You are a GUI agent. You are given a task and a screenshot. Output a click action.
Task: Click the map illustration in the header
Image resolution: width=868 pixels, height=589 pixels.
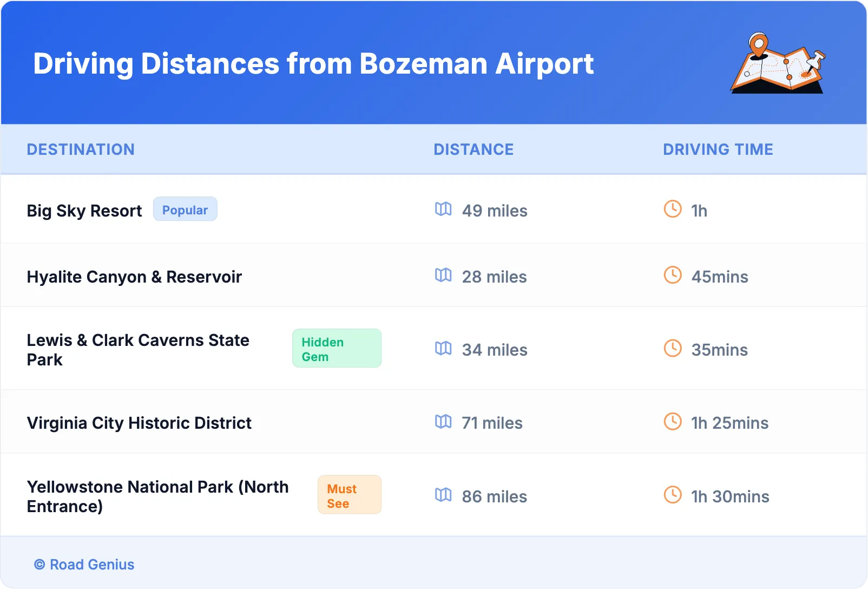[x=778, y=63]
